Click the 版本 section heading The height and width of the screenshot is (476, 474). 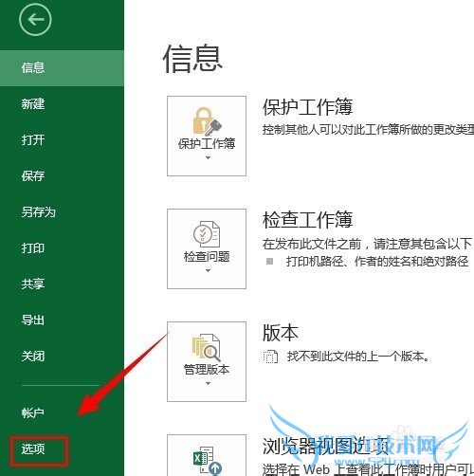(x=281, y=333)
